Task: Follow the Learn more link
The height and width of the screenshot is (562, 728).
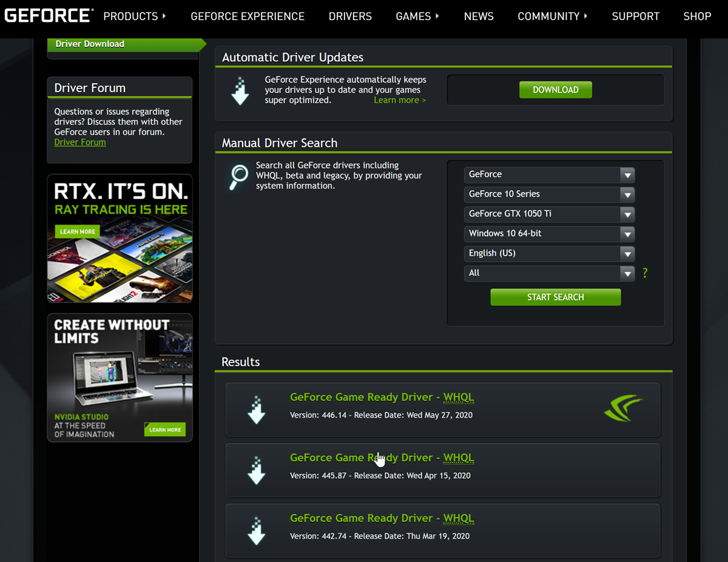Action: point(400,100)
